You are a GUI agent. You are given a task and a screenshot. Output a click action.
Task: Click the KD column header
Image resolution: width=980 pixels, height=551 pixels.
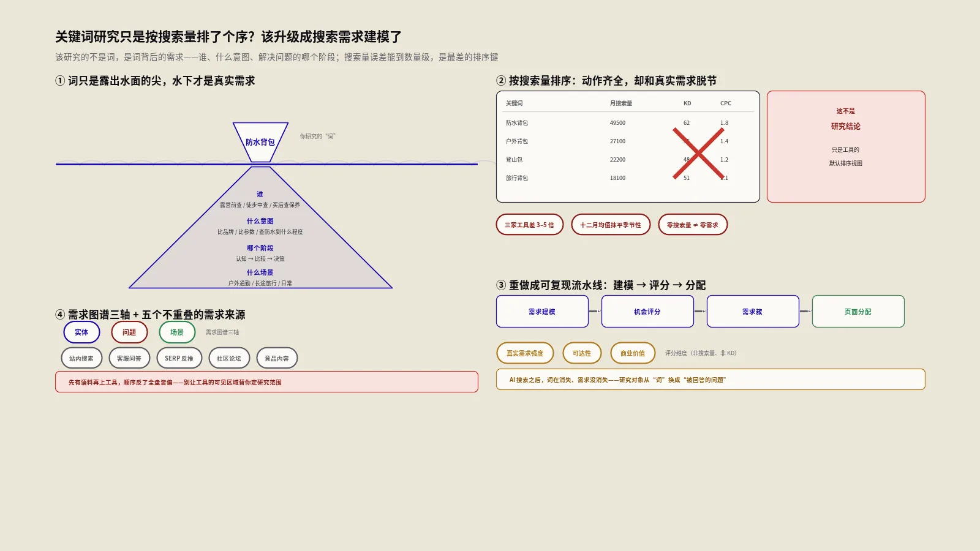(687, 103)
